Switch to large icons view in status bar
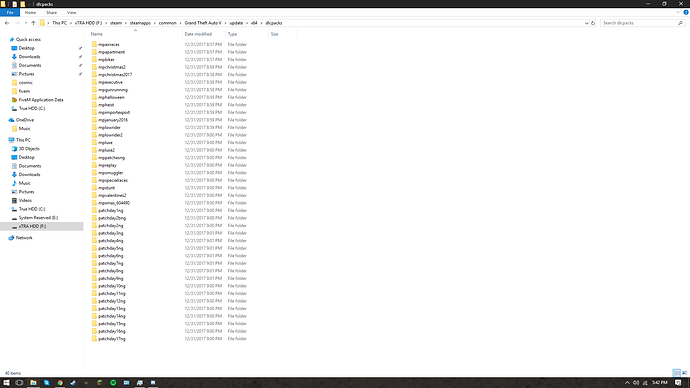Viewport: 690px width, 388px height. [x=684, y=373]
